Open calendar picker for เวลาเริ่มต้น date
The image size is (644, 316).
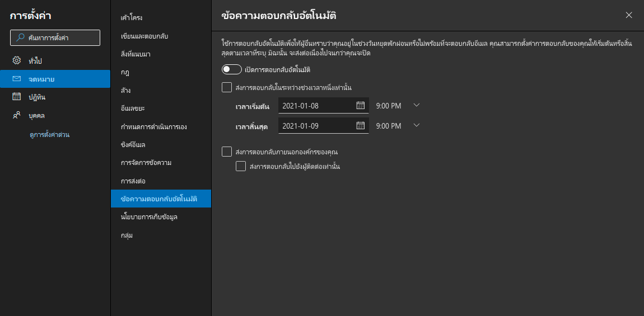360,105
